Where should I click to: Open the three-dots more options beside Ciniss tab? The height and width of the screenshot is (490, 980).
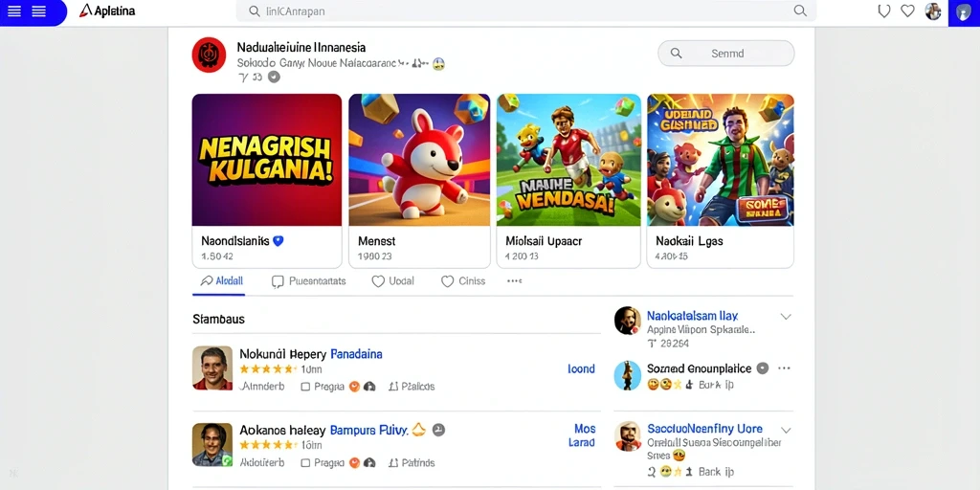pyautogui.click(x=514, y=281)
